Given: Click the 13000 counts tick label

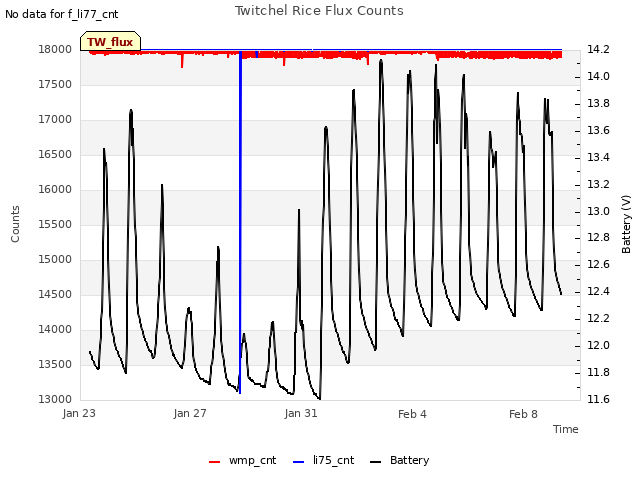Looking at the screenshot, I should click(x=55, y=400).
